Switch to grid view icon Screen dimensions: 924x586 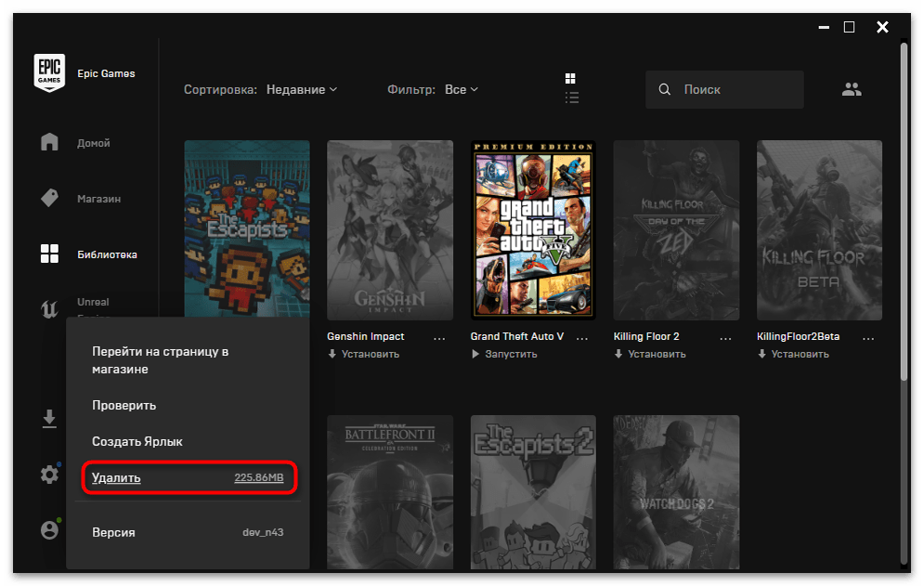tap(570, 78)
